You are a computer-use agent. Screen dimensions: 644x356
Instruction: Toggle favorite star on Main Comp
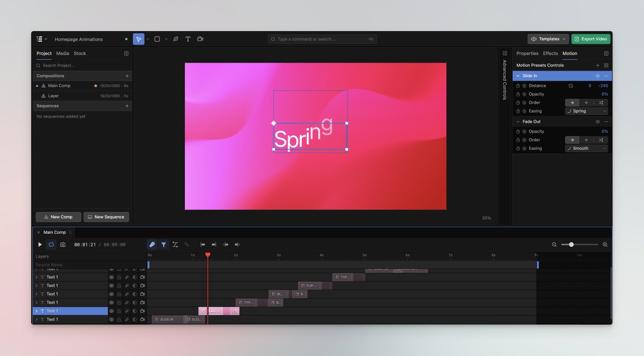96,86
